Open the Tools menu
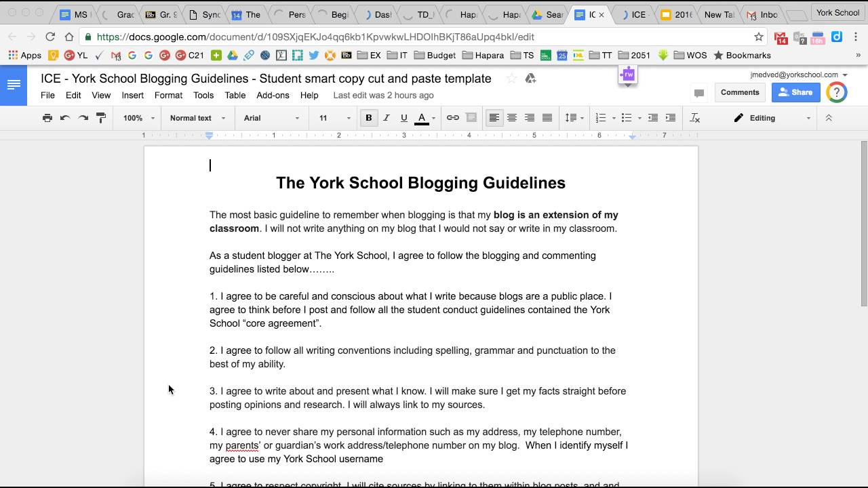The image size is (868, 488). (203, 96)
